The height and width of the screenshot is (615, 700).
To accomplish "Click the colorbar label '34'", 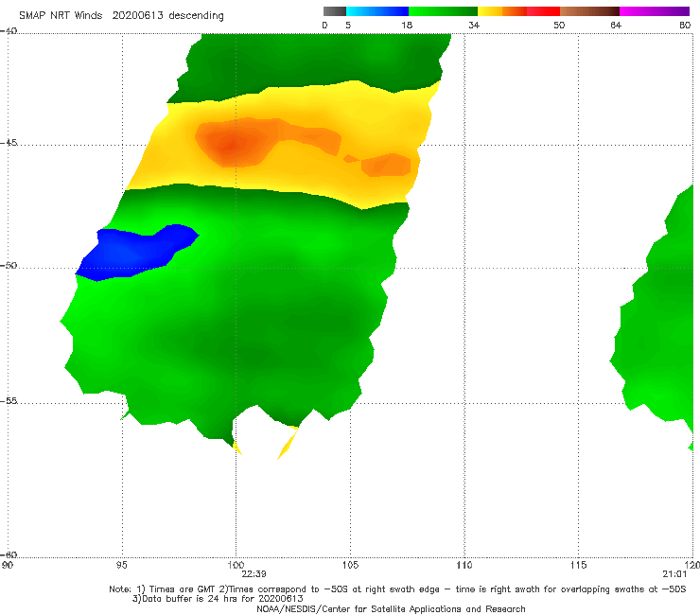I will point(474,25).
